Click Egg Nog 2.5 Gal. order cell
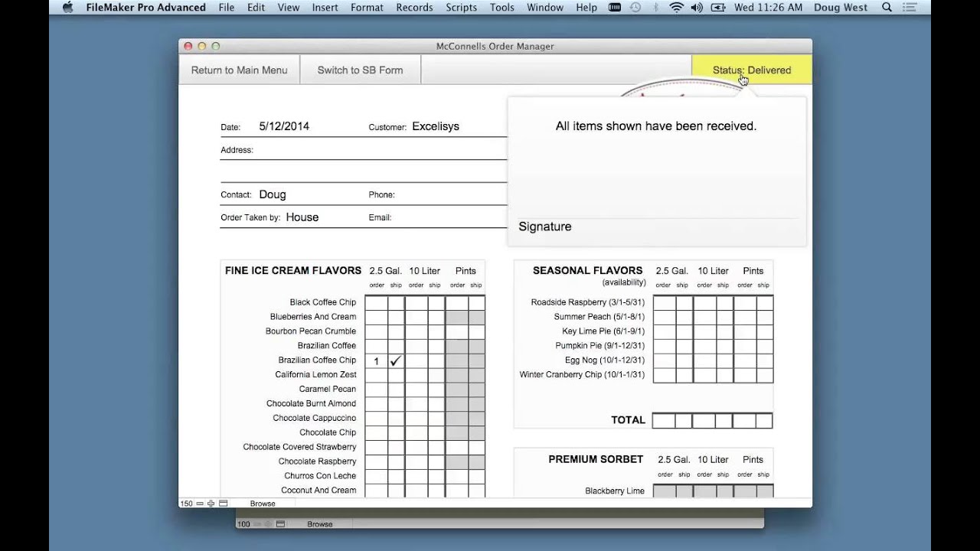The width and height of the screenshot is (980, 551). click(665, 360)
